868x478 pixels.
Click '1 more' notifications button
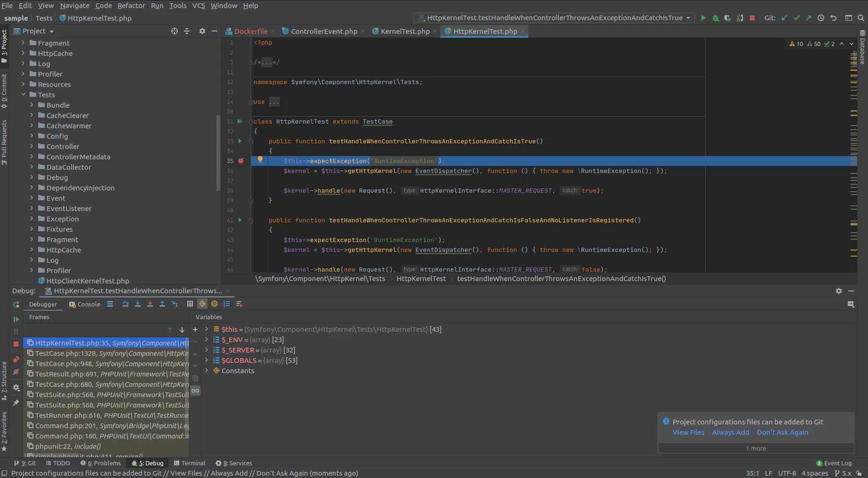[756, 448]
